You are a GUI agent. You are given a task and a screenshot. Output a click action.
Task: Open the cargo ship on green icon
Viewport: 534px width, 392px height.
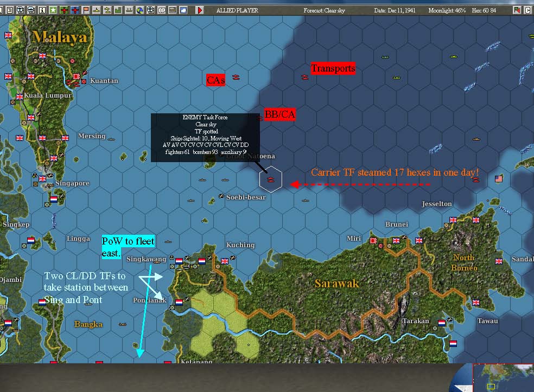click(129, 10)
